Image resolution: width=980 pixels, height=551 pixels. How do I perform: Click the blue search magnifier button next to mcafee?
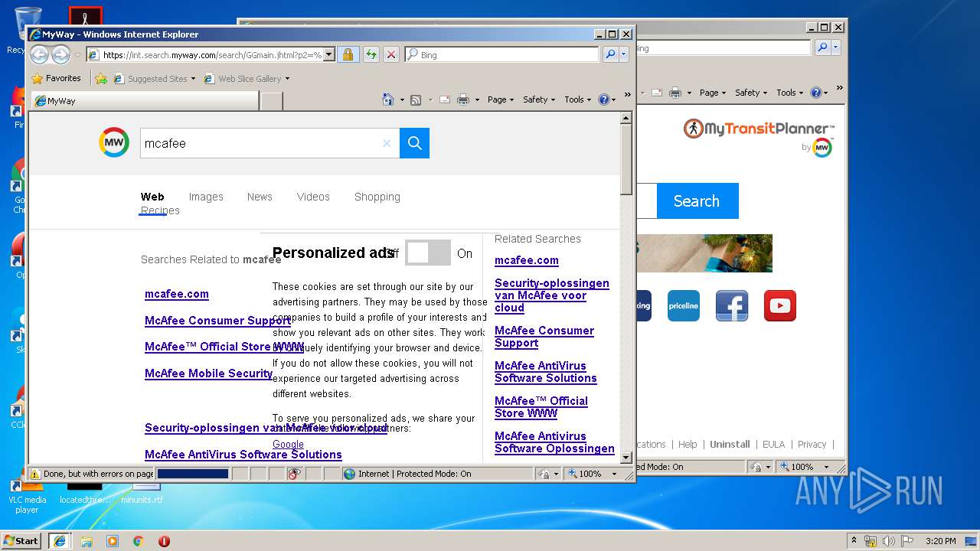click(x=414, y=143)
